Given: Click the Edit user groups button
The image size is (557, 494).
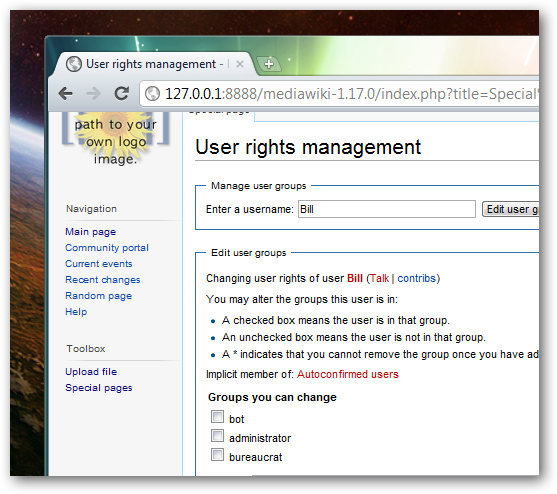Looking at the screenshot, I should (510, 209).
